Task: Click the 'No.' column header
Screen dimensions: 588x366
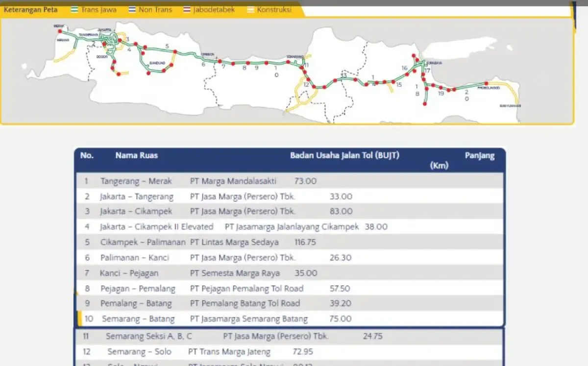Action: (x=87, y=156)
